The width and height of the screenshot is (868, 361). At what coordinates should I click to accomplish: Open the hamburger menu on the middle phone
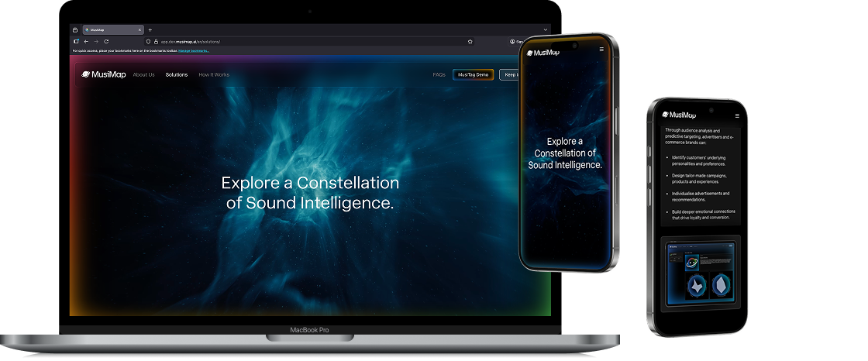(x=601, y=50)
